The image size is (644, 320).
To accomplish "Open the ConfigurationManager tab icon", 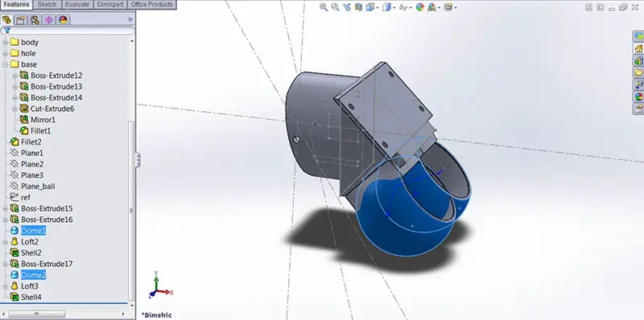I will [35, 19].
